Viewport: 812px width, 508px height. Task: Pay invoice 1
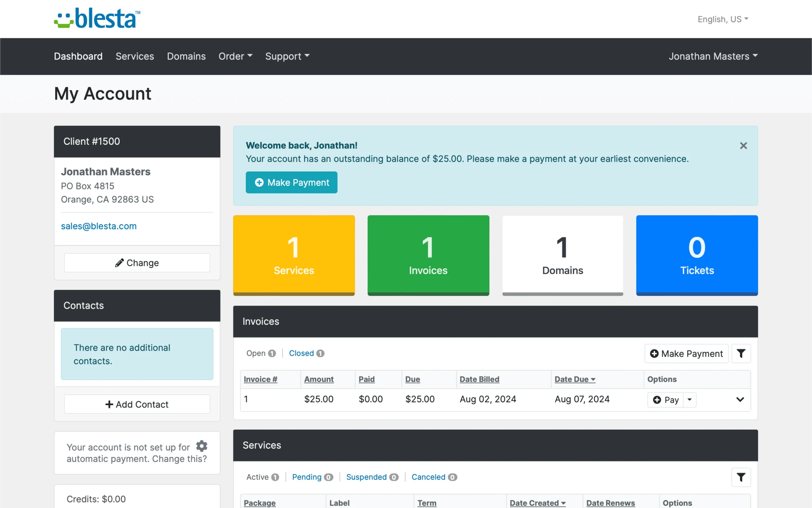coord(666,400)
